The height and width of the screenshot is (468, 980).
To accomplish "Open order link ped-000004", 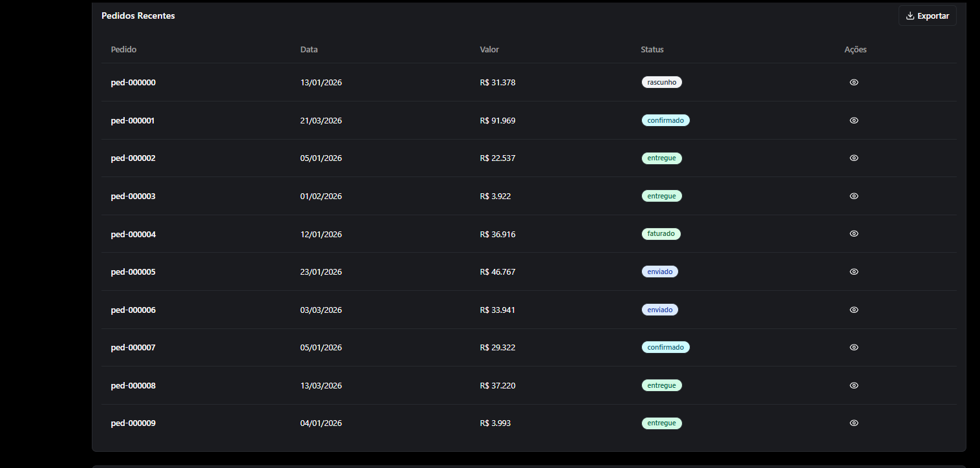I will coord(133,235).
